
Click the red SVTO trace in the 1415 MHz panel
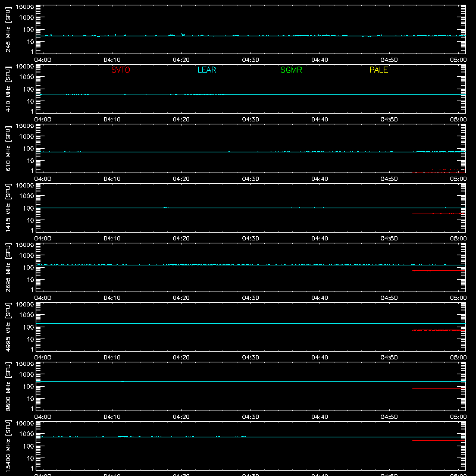tap(439, 214)
